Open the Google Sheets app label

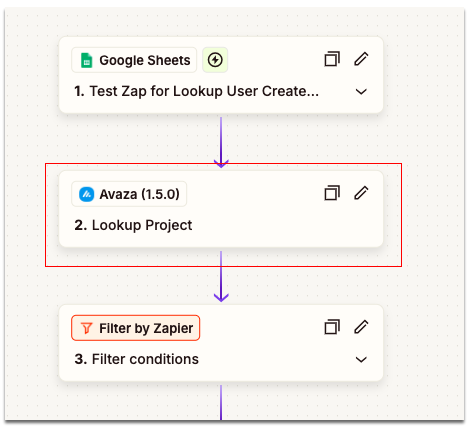(x=134, y=60)
